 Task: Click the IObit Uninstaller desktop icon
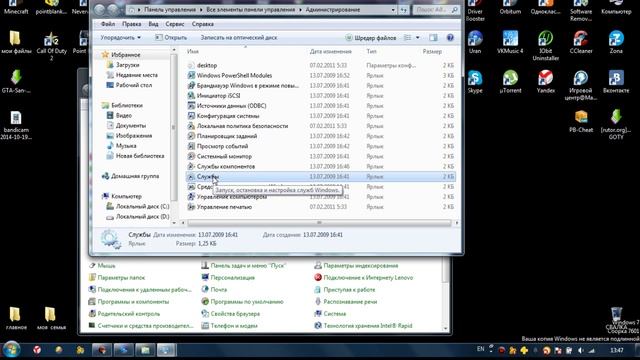tap(546, 46)
